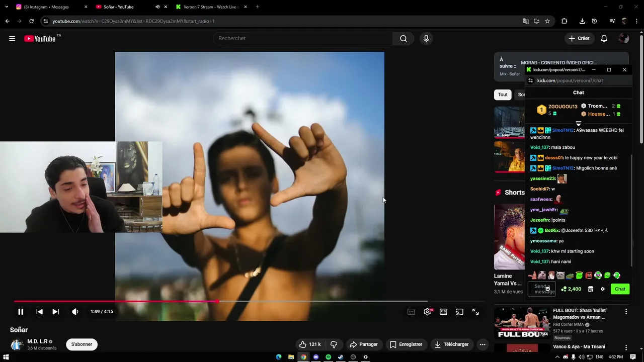Screen dimensions: 644x362
Task: Open the emote picker in Kick message box
Action: pyautogui.click(x=548, y=289)
